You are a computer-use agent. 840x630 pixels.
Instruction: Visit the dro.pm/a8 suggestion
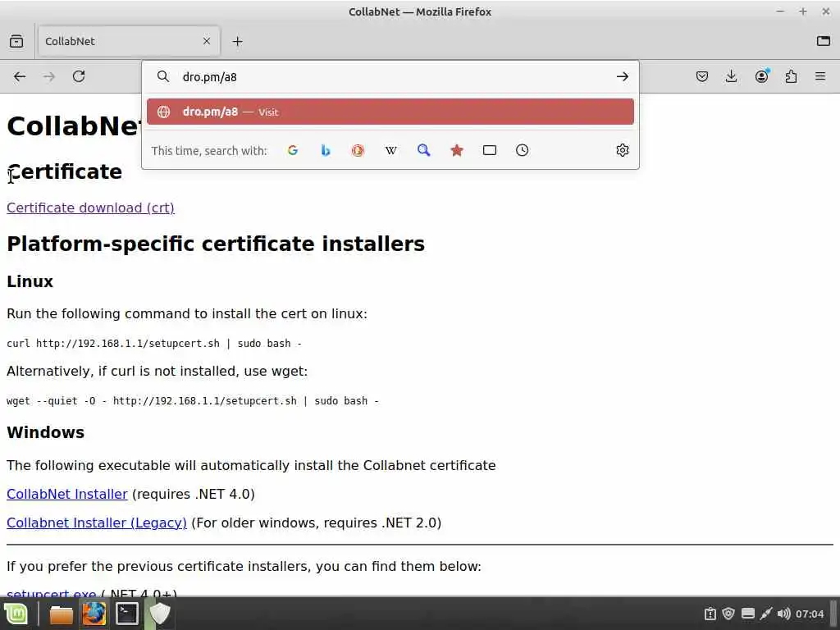click(390, 112)
